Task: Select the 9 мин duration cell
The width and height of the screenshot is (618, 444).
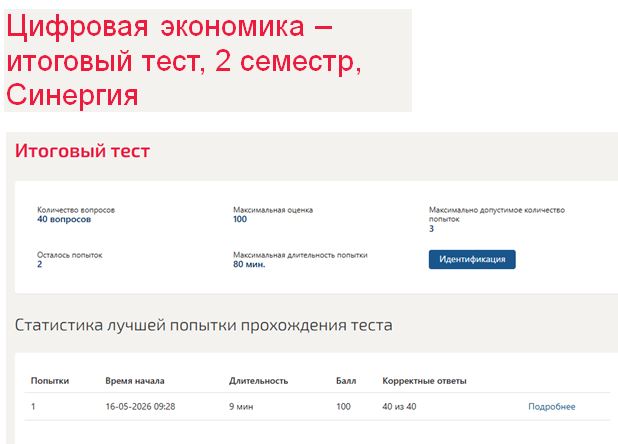Action: (x=241, y=406)
